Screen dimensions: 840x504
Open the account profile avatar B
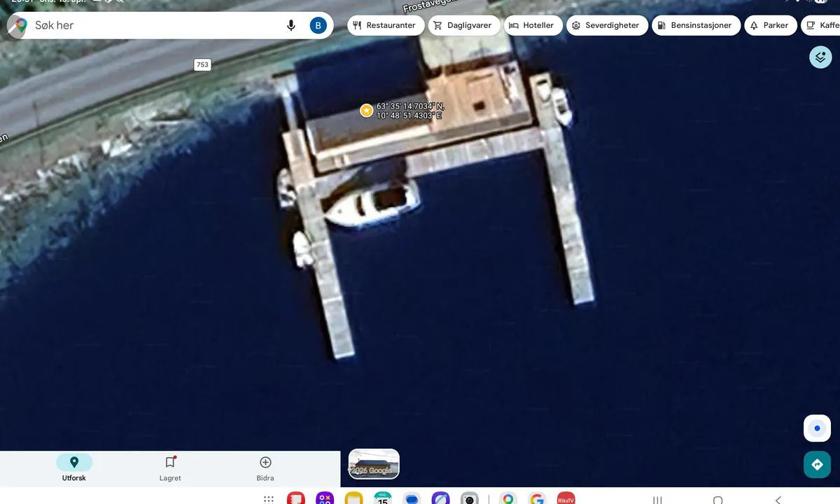318,26
